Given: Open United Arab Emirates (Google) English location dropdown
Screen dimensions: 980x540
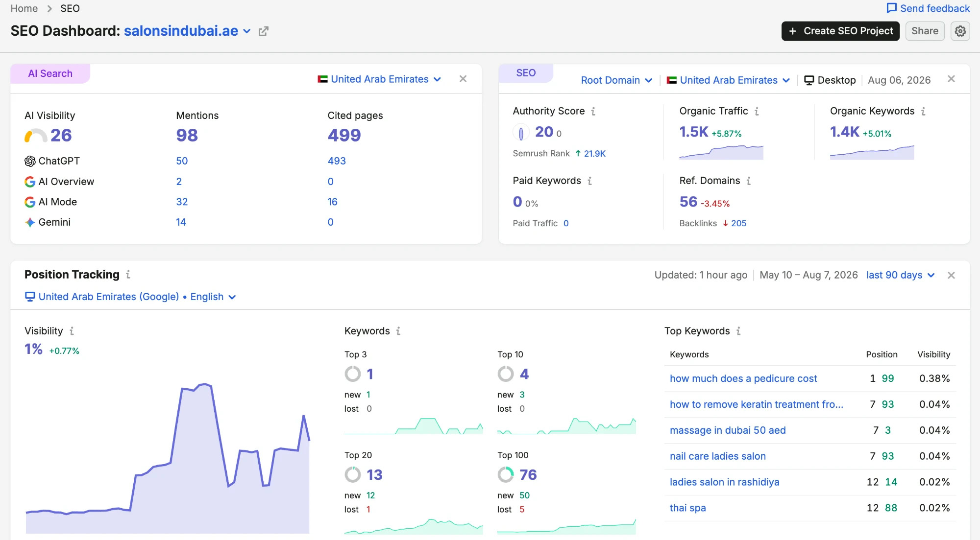Looking at the screenshot, I should click(x=130, y=297).
